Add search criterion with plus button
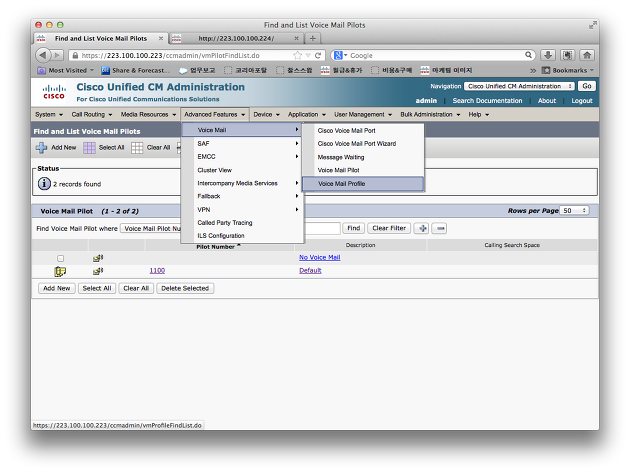This screenshot has height=473, width=630. pos(422,228)
